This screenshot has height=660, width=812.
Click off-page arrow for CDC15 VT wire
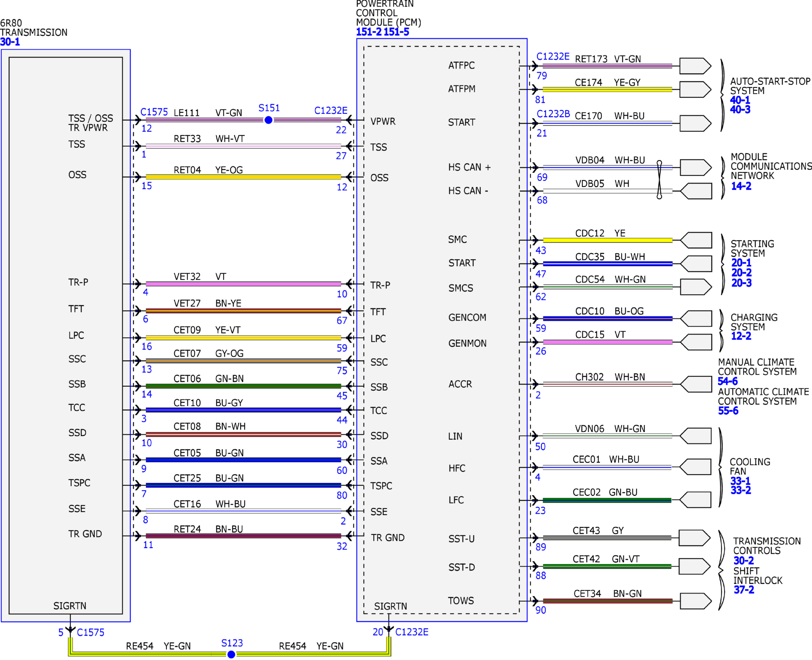coord(696,342)
